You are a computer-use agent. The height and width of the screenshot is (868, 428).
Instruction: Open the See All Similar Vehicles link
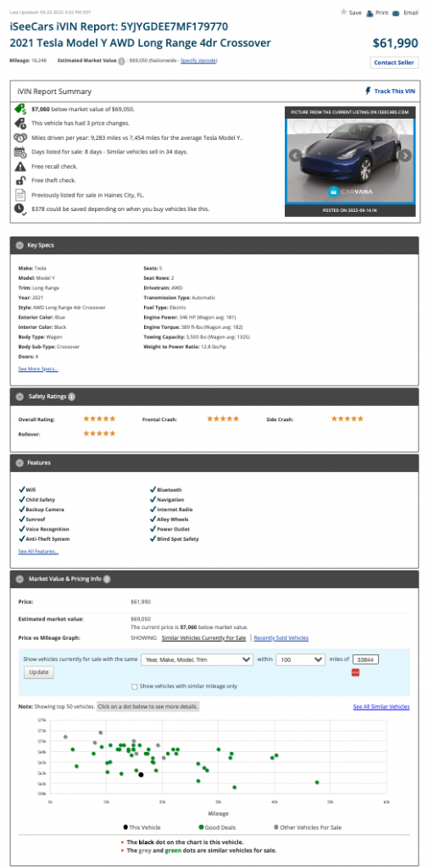tap(381, 707)
